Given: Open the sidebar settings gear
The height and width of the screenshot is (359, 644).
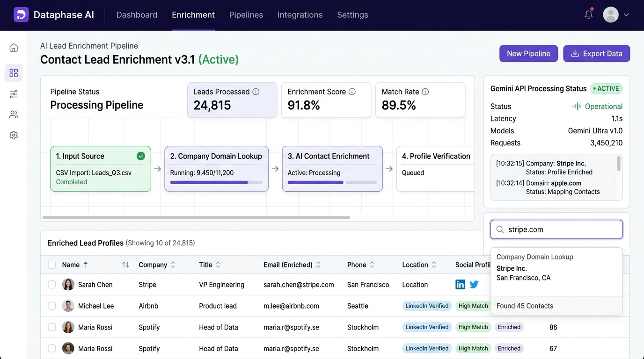Looking at the screenshot, I should 14,135.
